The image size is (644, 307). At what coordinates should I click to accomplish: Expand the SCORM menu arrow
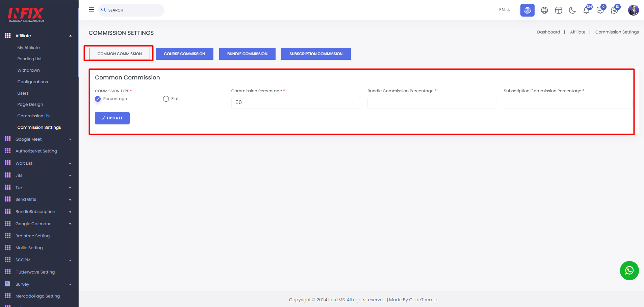[70, 260]
